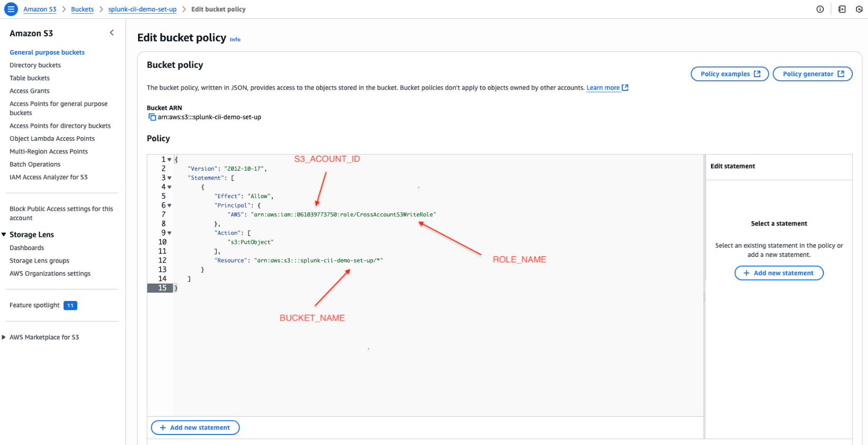The width and height of the screenshot is (868, 445).
Task: Collapse the Amazon S3 sidebar with the chevron
Action: coord(112,33)
